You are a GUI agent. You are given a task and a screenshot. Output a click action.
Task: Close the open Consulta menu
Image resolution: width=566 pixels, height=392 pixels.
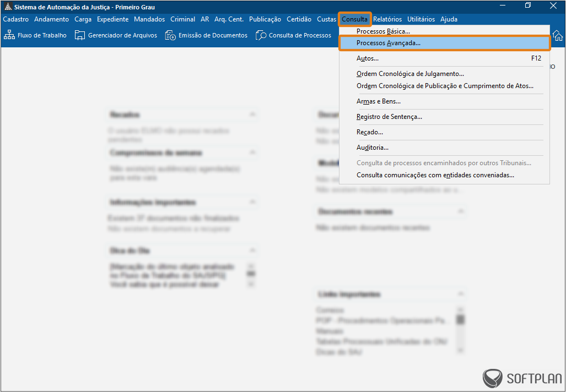tap(354, 19)
